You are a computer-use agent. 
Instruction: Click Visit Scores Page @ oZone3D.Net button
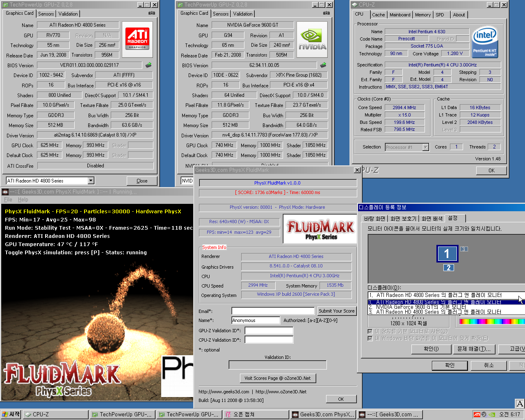tap(278, 378)
